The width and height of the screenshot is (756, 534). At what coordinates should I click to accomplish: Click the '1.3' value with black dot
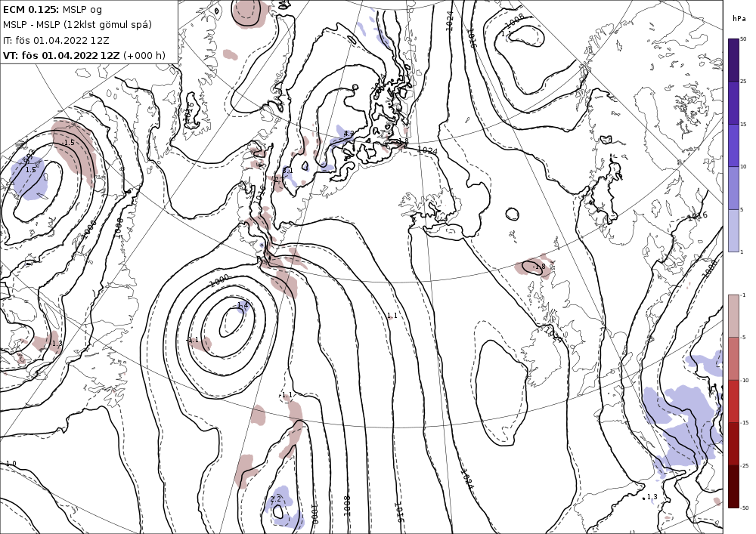click(x=652, y=497)
